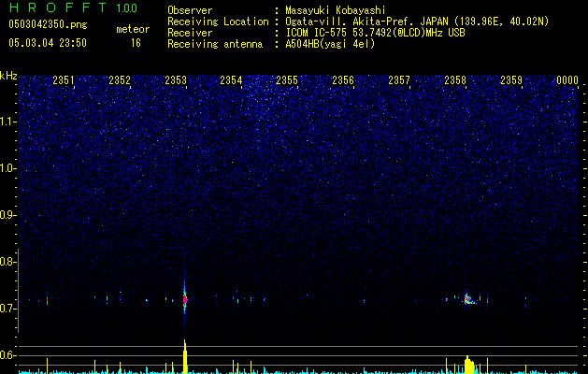Click observer name Masayuki Kobayashi

(x=336, y=10)
